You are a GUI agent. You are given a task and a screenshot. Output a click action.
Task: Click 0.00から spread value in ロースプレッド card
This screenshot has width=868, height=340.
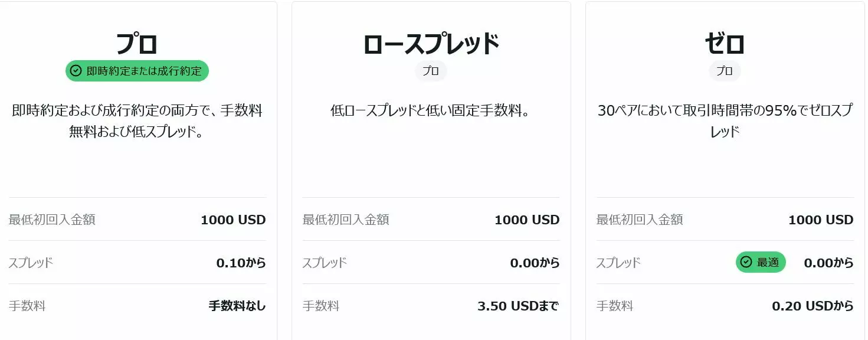tap(535, 263)
